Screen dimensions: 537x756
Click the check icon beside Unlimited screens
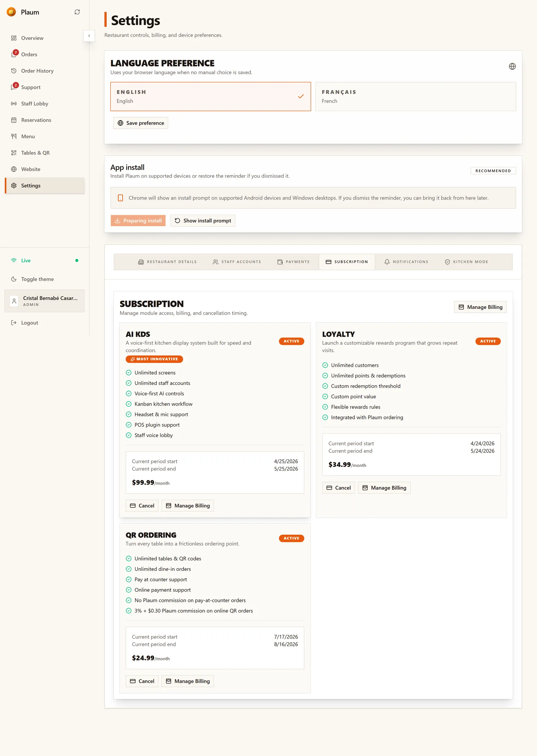coord(129,373)
